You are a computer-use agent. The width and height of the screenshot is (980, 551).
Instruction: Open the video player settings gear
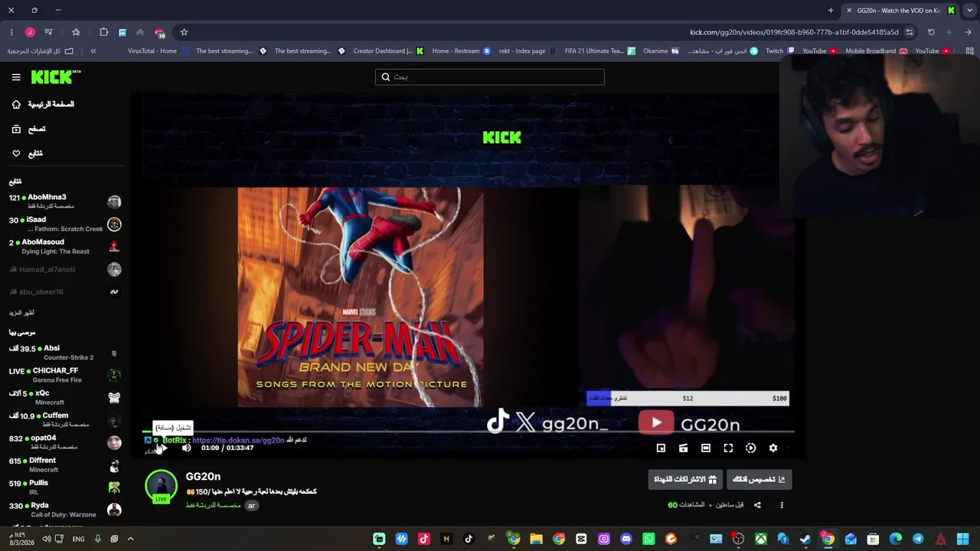click(x=773, y=448)
